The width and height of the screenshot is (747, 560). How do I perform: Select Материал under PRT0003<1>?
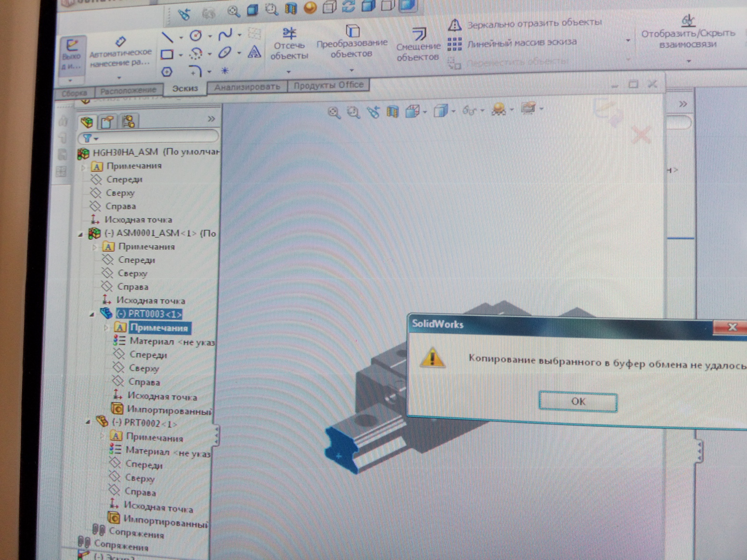(x=163, y=342)
